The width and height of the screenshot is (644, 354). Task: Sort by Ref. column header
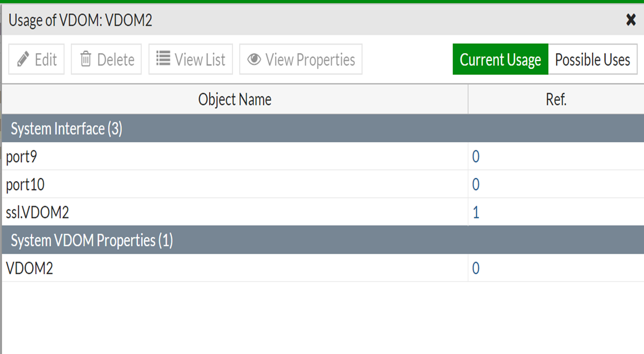(x=555, y=99)
